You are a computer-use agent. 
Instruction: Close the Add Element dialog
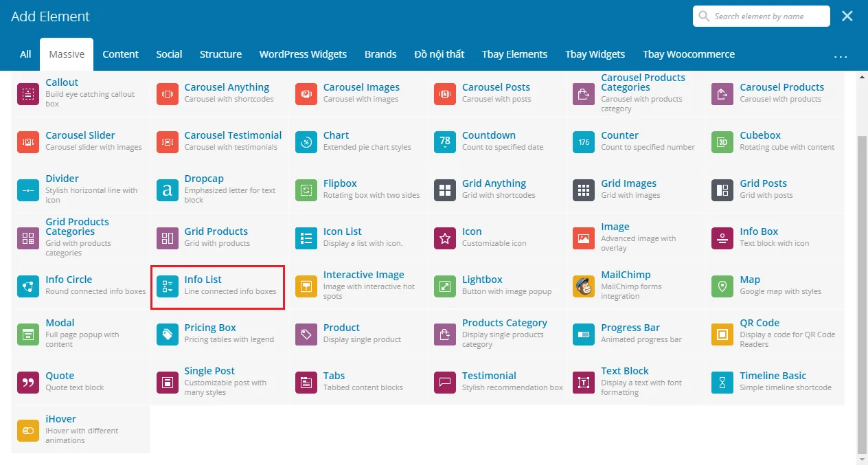(x=847, y=16)
